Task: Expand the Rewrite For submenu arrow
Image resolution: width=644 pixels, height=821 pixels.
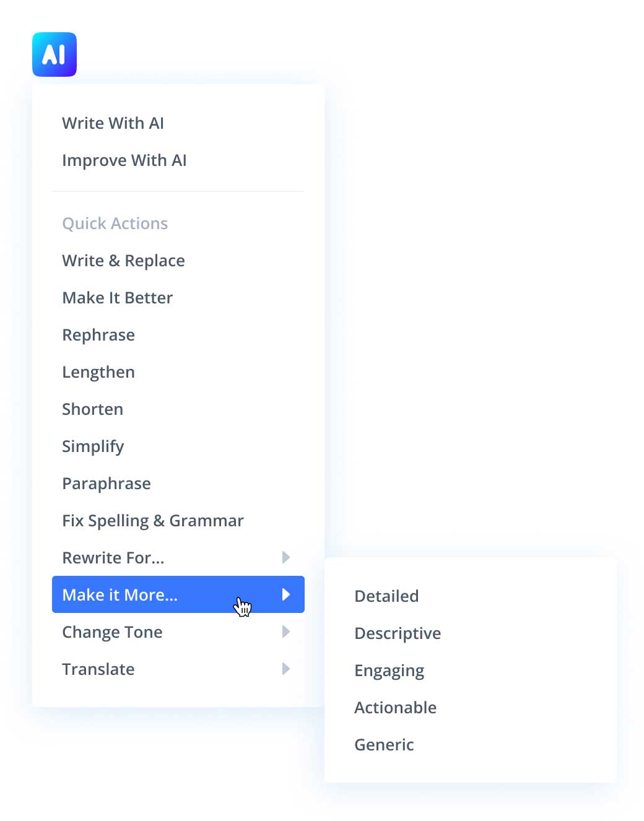Action: pyautogui.click(x=285, y=557)
